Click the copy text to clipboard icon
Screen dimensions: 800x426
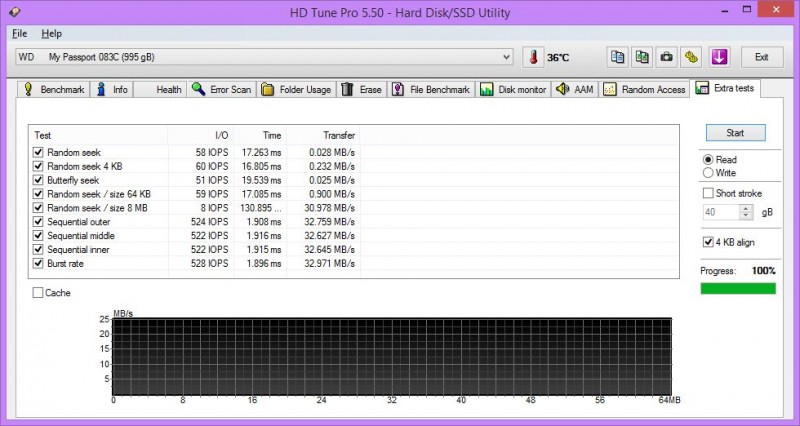(x=618, y=57)
